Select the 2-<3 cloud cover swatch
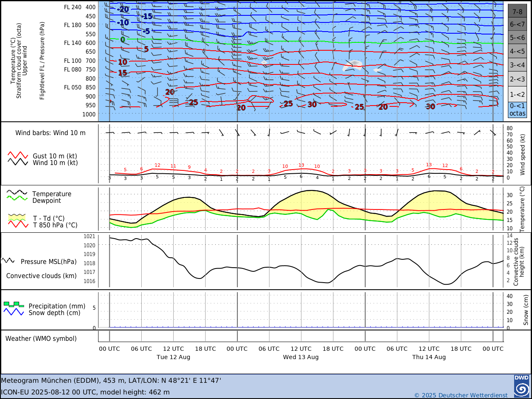 point(517,79)
